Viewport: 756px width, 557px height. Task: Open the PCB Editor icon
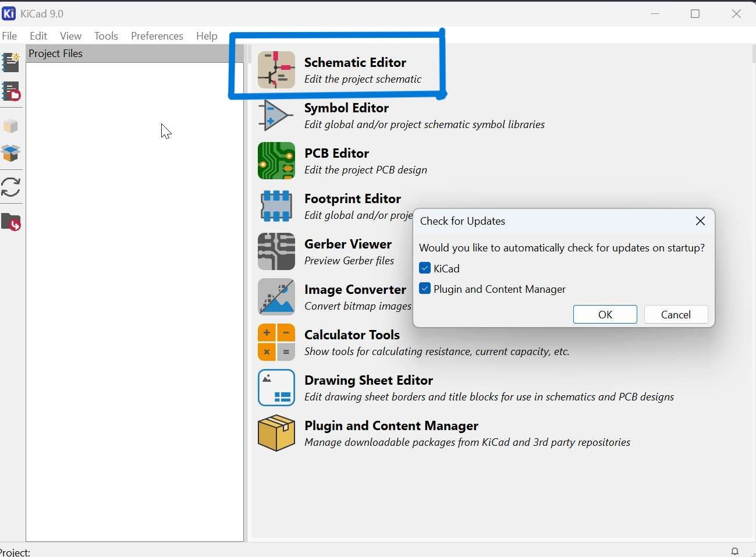pyautogui.click(x=276, y=161)
